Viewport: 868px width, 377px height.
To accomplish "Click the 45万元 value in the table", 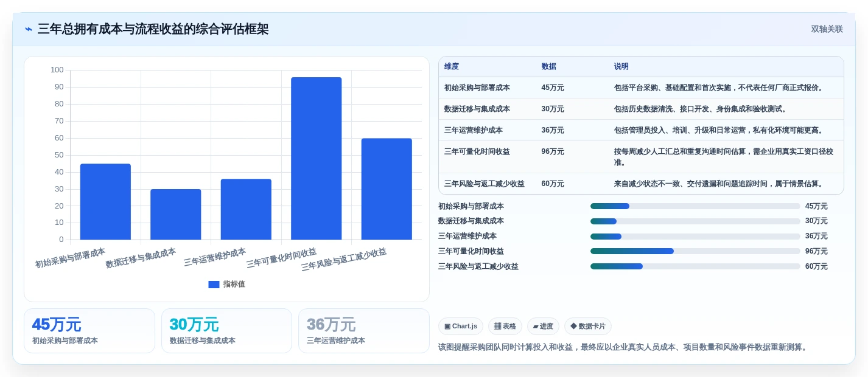I will [553, 88].
